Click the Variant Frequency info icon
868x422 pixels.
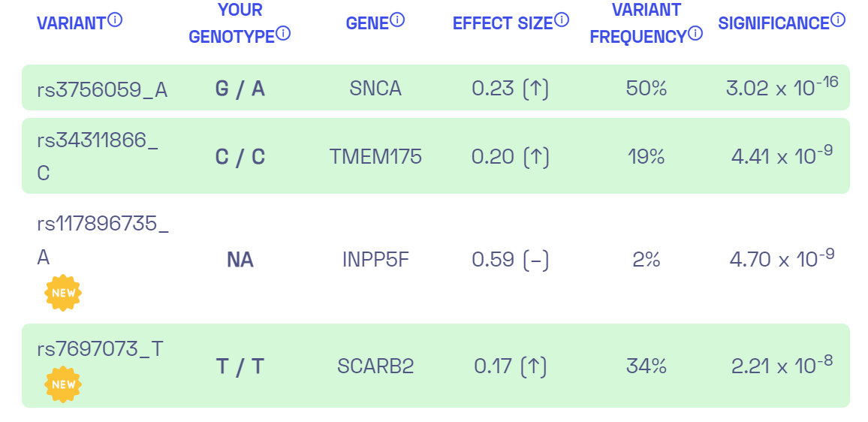point(695,33)
